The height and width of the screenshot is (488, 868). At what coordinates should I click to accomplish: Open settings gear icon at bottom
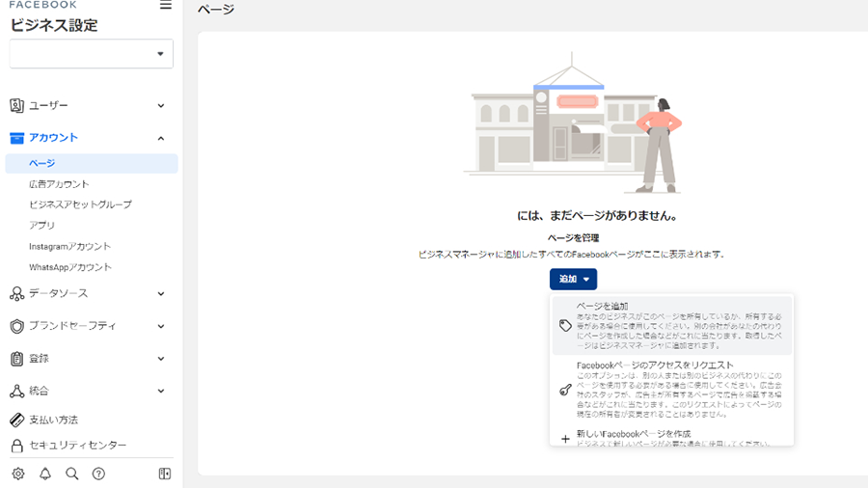(x=18, y=474)
